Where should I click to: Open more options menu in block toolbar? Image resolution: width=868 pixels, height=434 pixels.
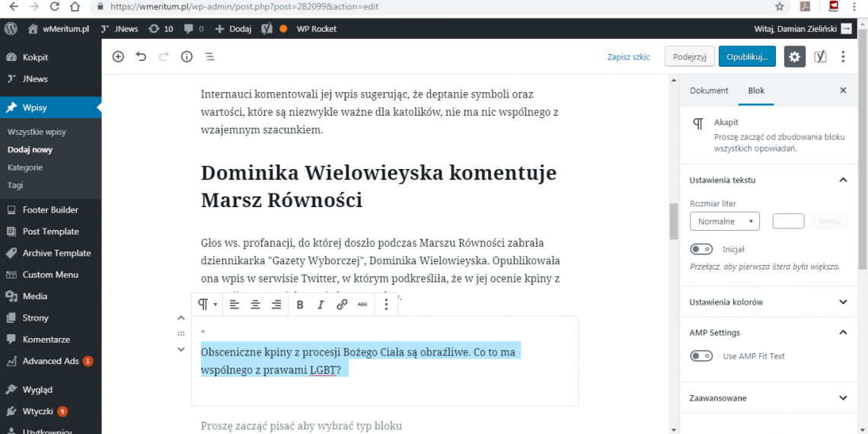click(387, 305)
